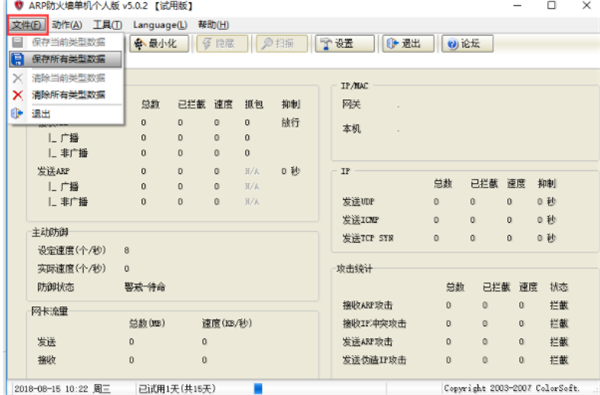
Task: Open the 动作(A) menu
Action: tap(67, 25)
